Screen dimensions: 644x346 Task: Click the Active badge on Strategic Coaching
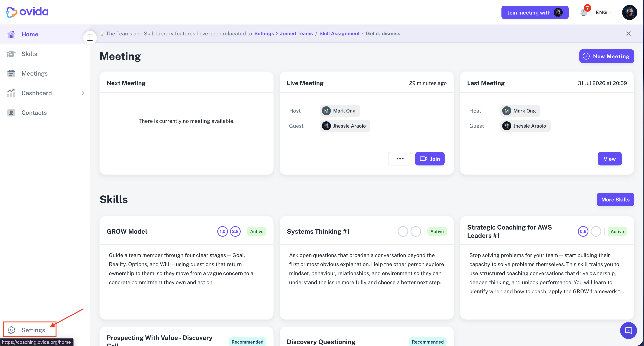617,231
